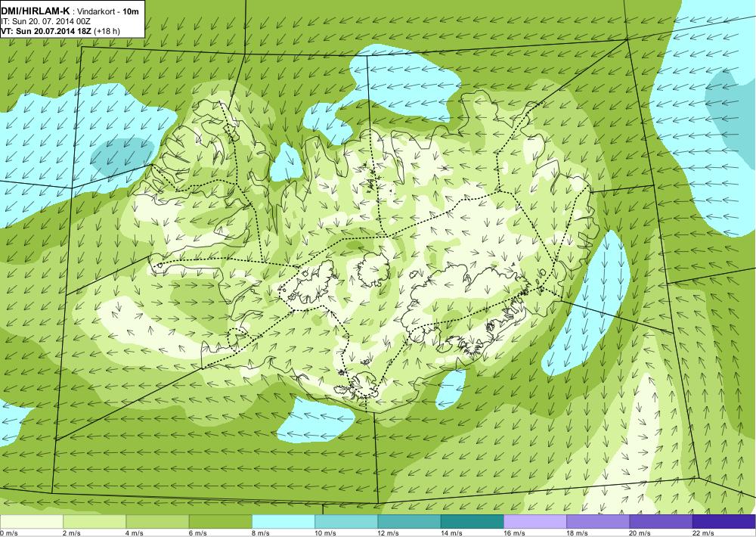
Task: Click the 12–14 m/s teal legend swatch
Action: click(x=409, y=522)
